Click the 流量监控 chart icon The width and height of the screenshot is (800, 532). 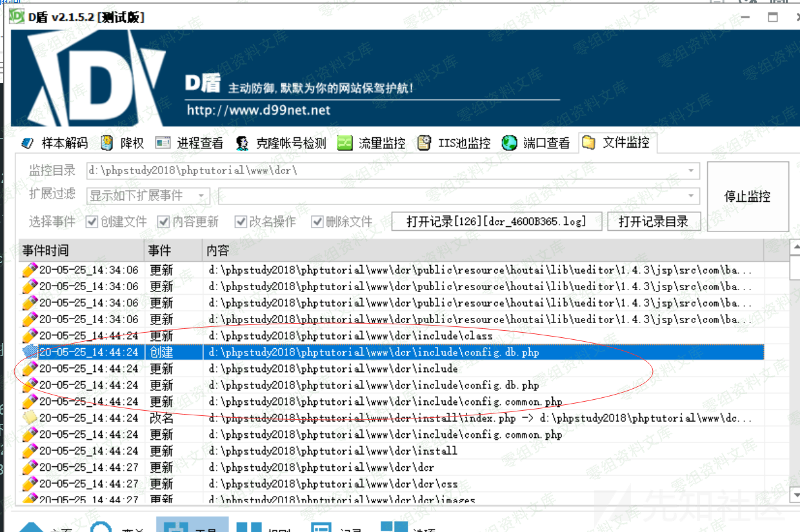click(x=345, y=143)
